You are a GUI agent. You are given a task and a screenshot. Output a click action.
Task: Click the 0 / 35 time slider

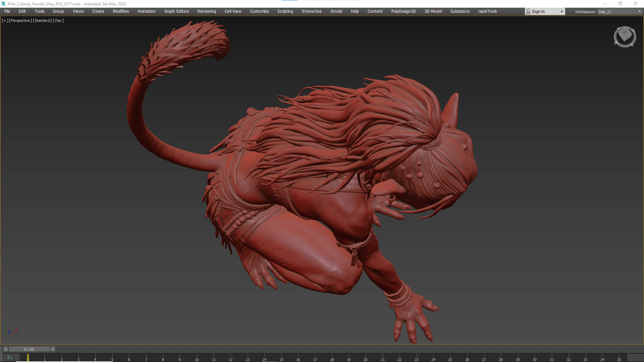tap(29, 349)
